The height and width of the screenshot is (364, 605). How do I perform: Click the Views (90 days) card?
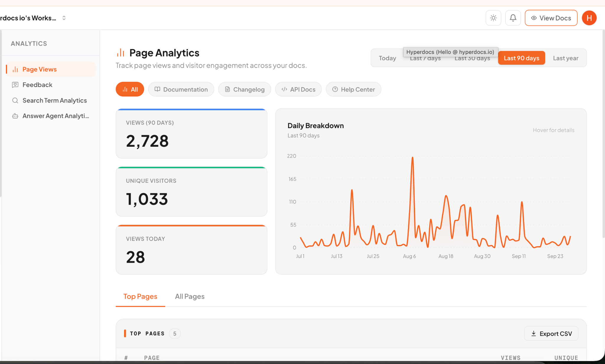(x=191, y=133)
